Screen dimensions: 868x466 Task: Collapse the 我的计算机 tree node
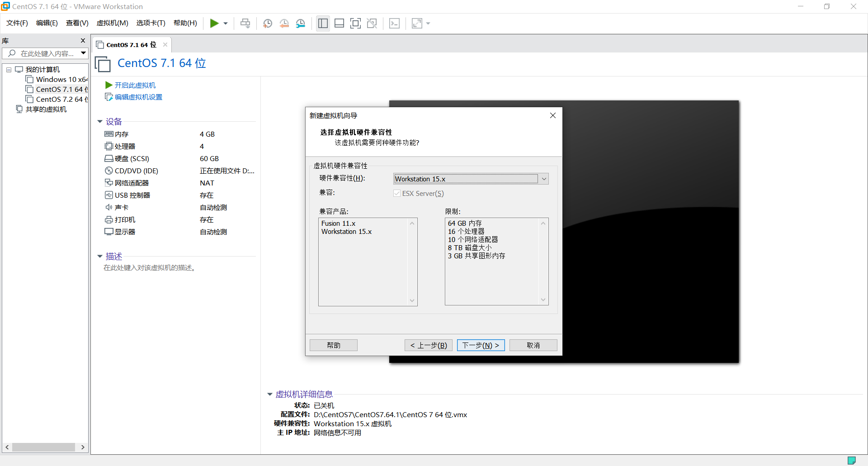pyautogui.click(x=9, y=70)
